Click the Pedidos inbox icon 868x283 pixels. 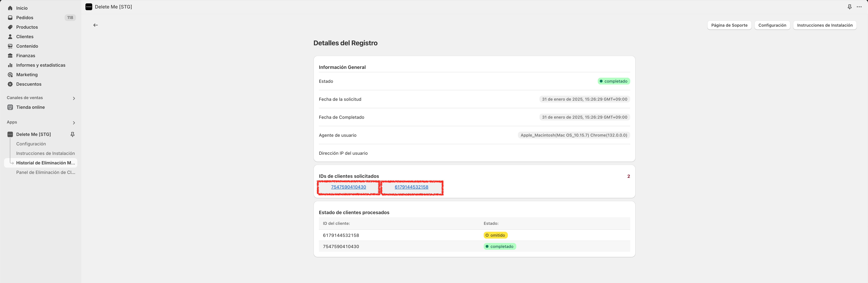tap(10, 17)
